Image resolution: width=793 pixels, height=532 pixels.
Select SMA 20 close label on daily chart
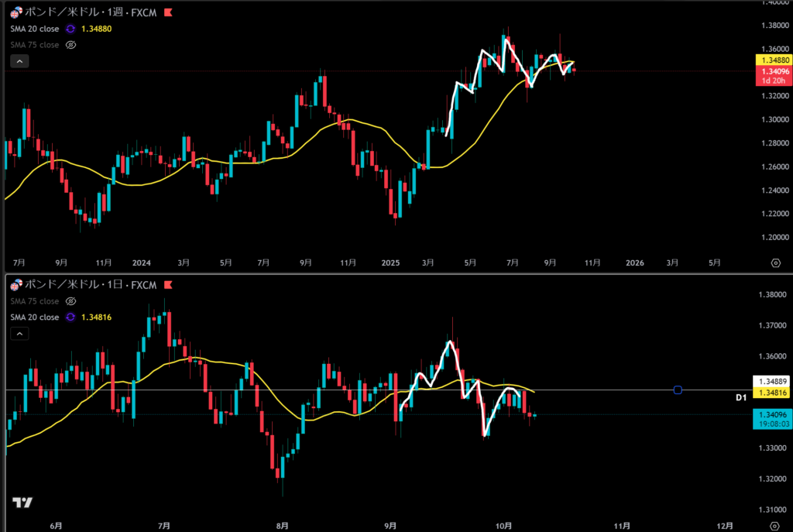coord(34,317)
